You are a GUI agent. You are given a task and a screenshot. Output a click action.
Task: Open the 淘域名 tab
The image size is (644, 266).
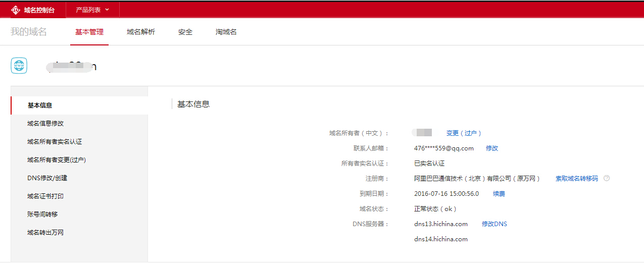[x=226, y=32]
